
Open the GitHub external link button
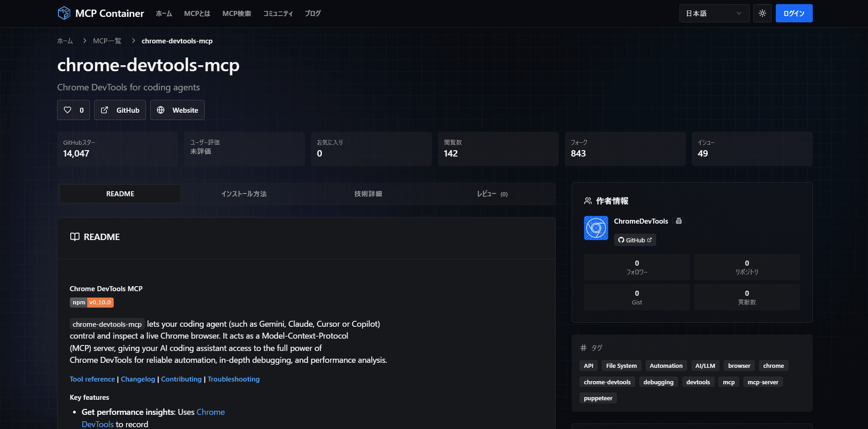coord(120,110)
